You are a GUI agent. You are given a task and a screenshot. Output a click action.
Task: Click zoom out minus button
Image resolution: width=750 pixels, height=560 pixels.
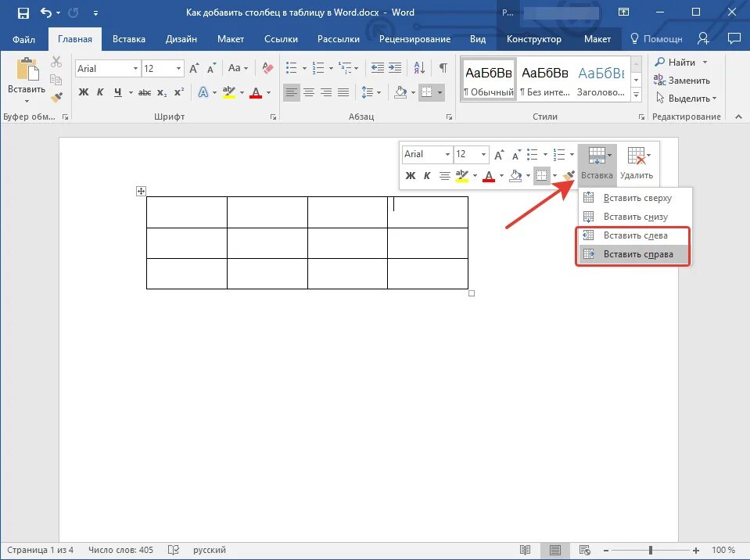tap(605, 550)
